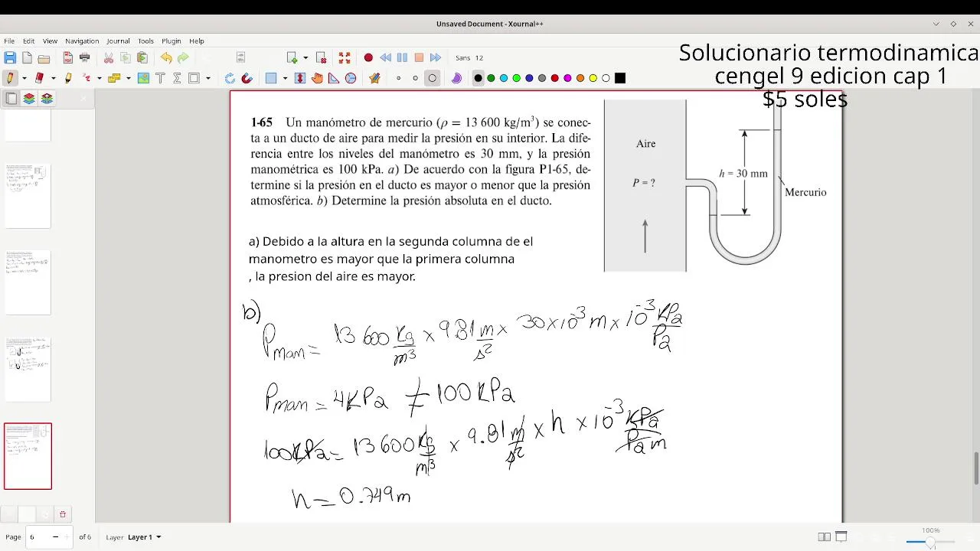
Task: Create a new document with New icon
Action: [x=27, y=57]
